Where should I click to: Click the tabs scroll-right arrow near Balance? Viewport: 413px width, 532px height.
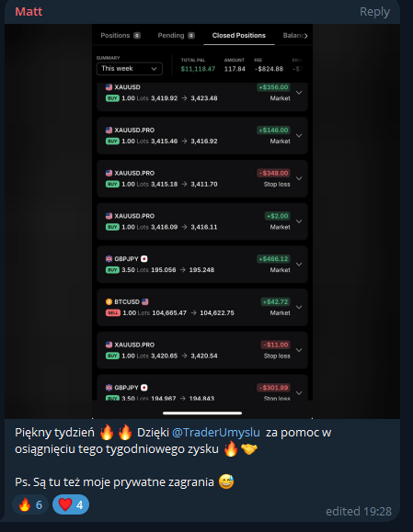click(x=305, y=36)
